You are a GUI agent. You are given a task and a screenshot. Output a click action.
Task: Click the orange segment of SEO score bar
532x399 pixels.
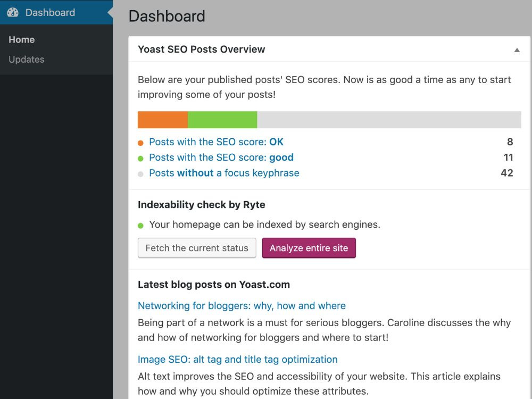click(162, 120)
